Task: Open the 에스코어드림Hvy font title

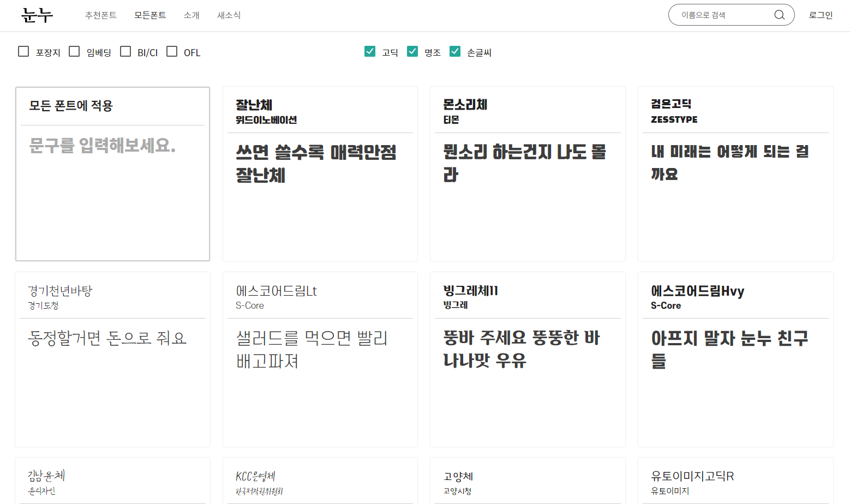Action: pos(698,291)
